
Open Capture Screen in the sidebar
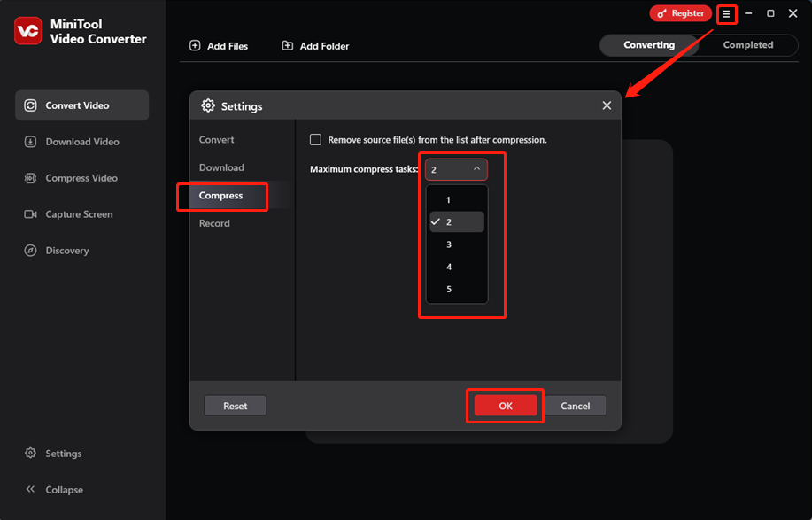(81, 213)
